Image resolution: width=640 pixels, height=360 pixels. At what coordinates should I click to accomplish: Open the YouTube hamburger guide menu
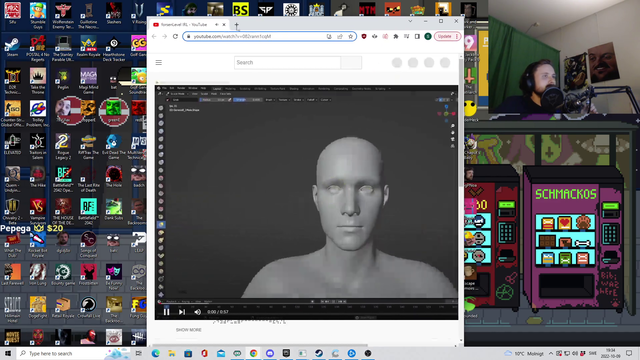tap(159, 62)
